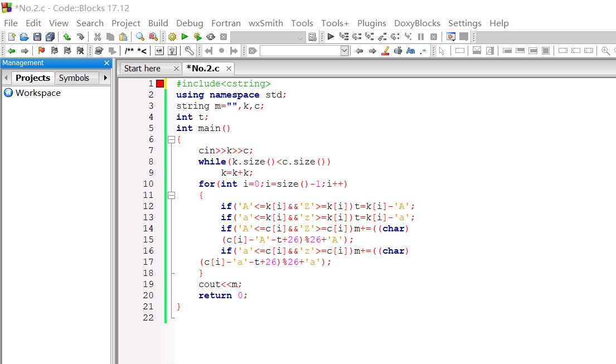The image size is (616, 364).
Task: Collapse the code fold at line 6
Action: click(x=171, y=139)
